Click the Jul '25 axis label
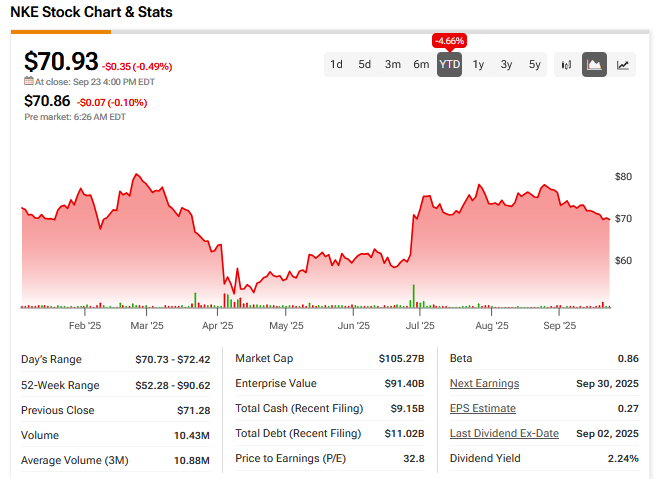Image resolution: width=658 pixels, height=479 pixels. 420,326
